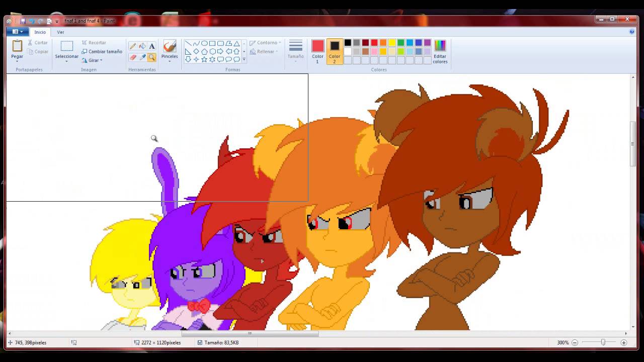Open the Inicio ribbon tab
644x362 pixels.
click(x=40, y=32)
